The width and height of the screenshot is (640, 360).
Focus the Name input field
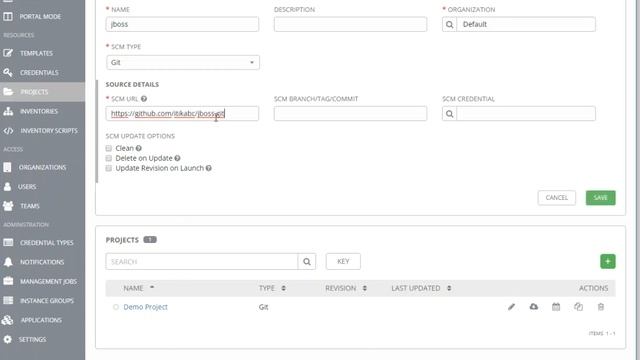[x=182, y=24]
